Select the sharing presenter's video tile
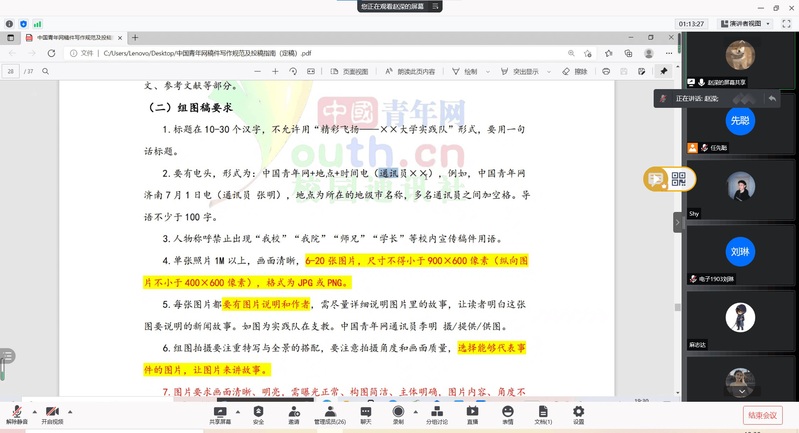This screenshot has height=433, width=799. tap(740, 60)
